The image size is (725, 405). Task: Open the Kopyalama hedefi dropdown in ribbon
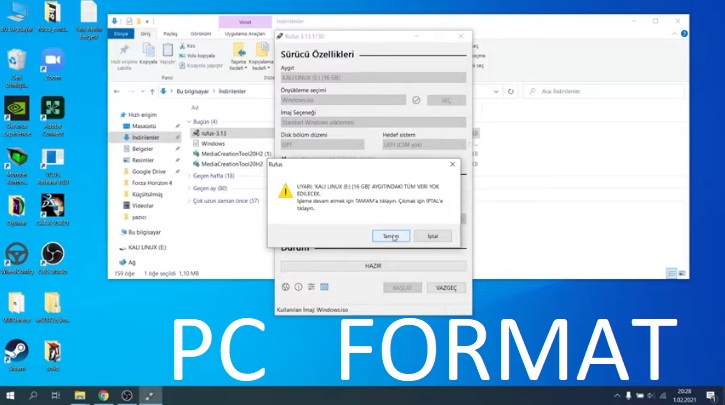coord(261,56)
